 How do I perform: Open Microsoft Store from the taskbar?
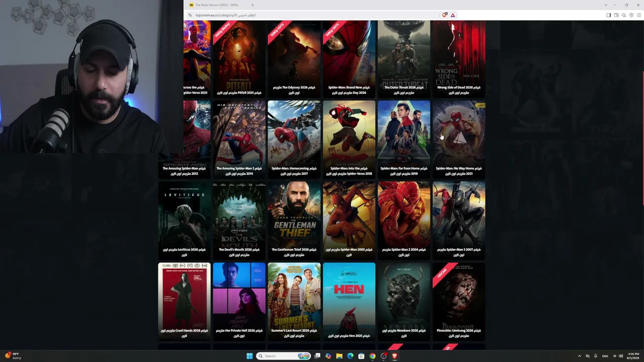coord(361,356)
